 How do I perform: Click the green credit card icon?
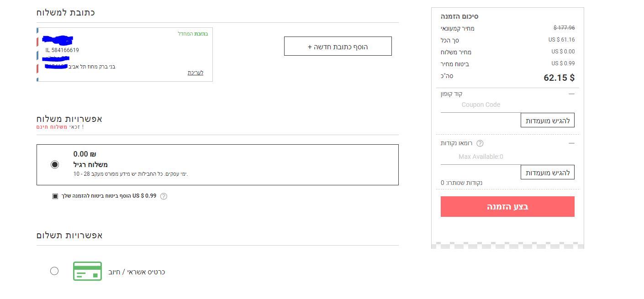click(87, 271)
